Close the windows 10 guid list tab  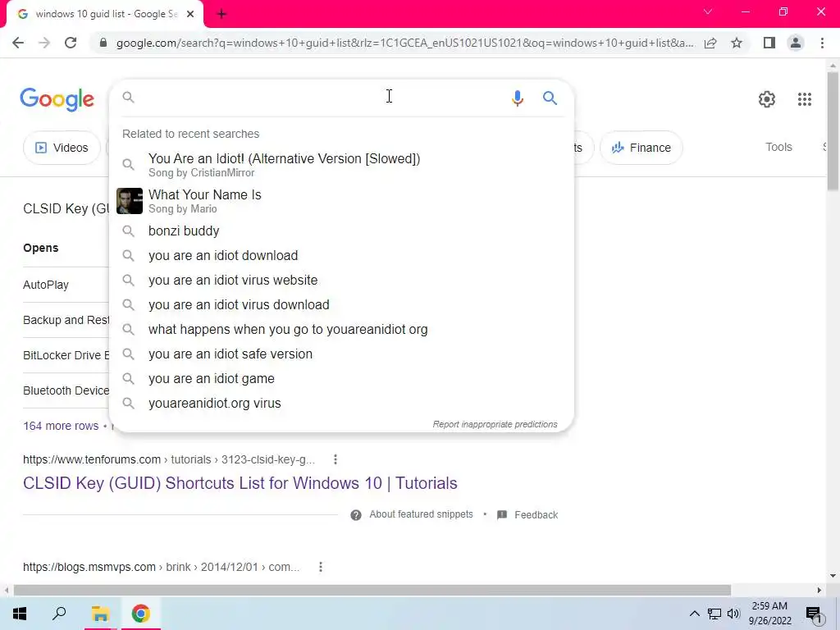tap(190, 14)
